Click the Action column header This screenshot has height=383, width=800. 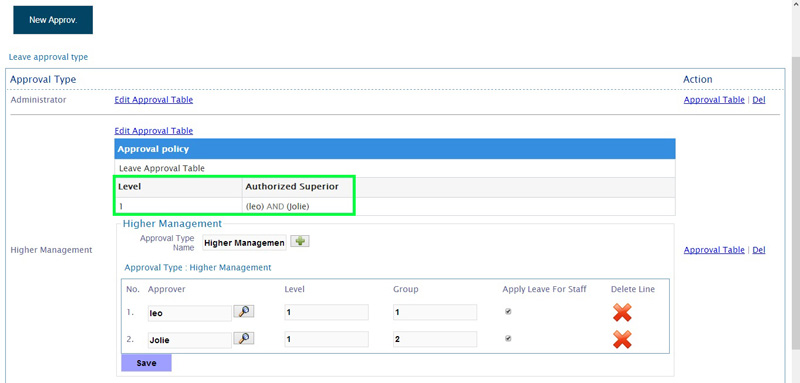(x=697, y=80)
